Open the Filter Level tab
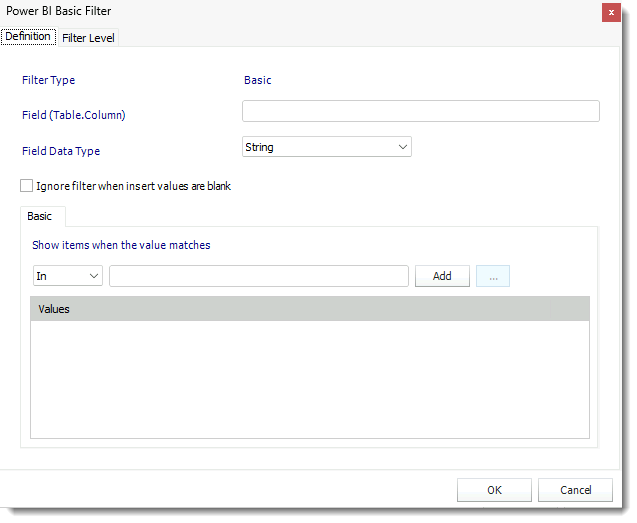The image size is (637, 523). [89, 38]
